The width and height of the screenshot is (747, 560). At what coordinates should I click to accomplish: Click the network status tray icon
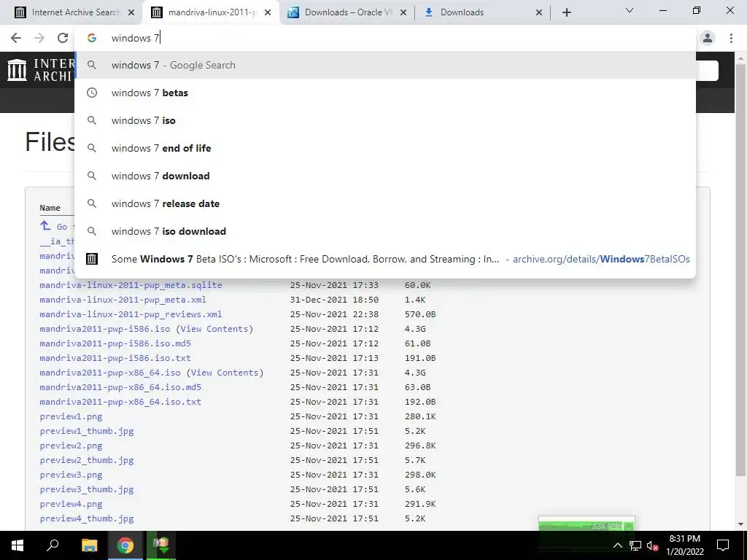635,545
